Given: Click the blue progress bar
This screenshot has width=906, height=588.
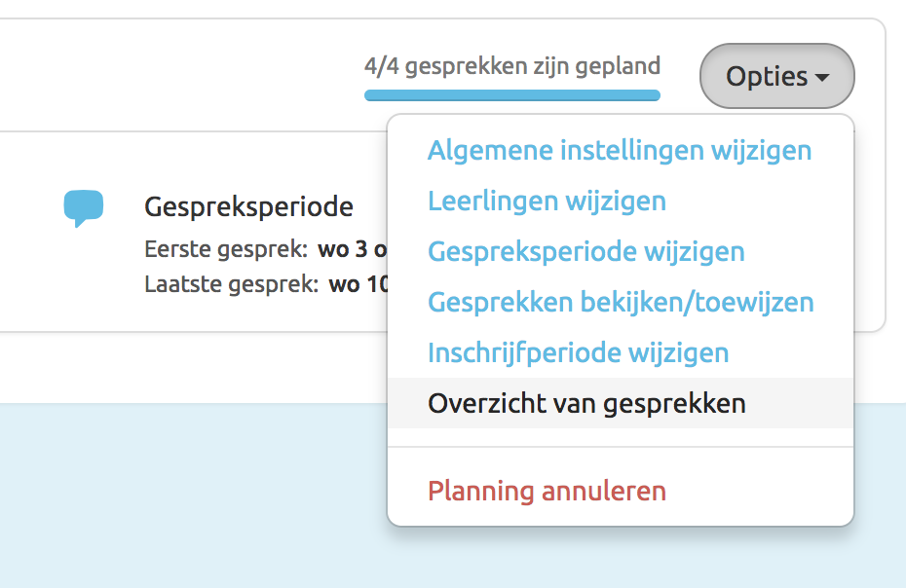Looking at the screenshot, I should click(512, 93).
